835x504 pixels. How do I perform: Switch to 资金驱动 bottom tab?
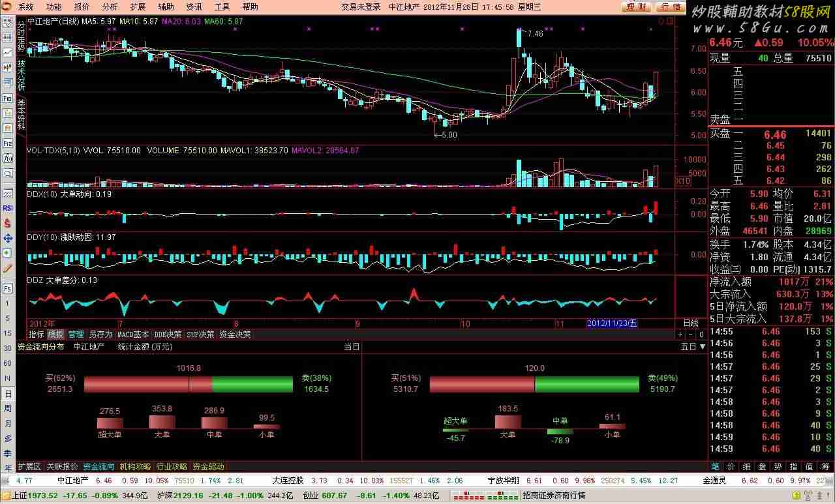tap(208, 467)
